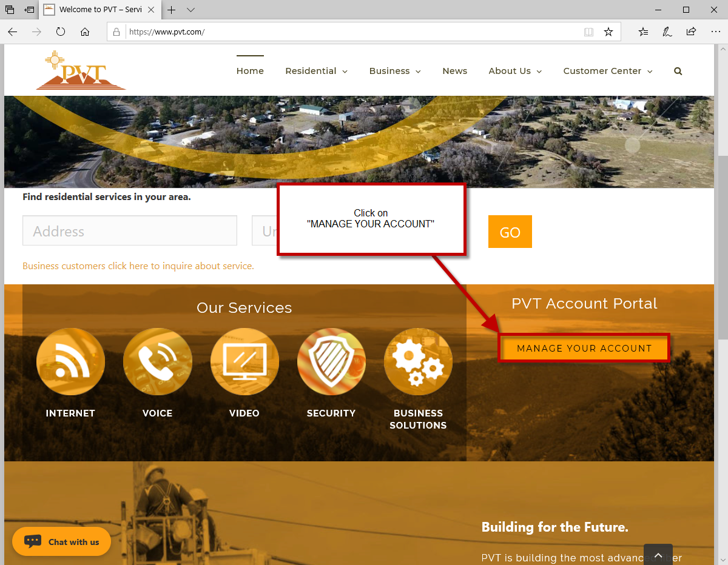Click the Add notes pen icon
Viewport: 728px width, 565px height.
[x=667, y=32]
